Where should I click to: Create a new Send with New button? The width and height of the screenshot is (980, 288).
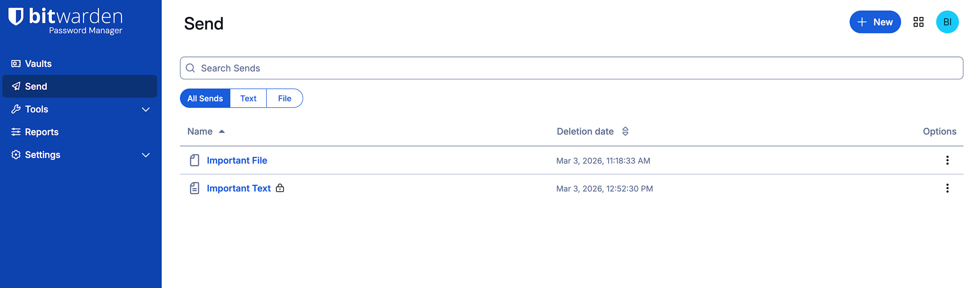[x=875, y=22]
